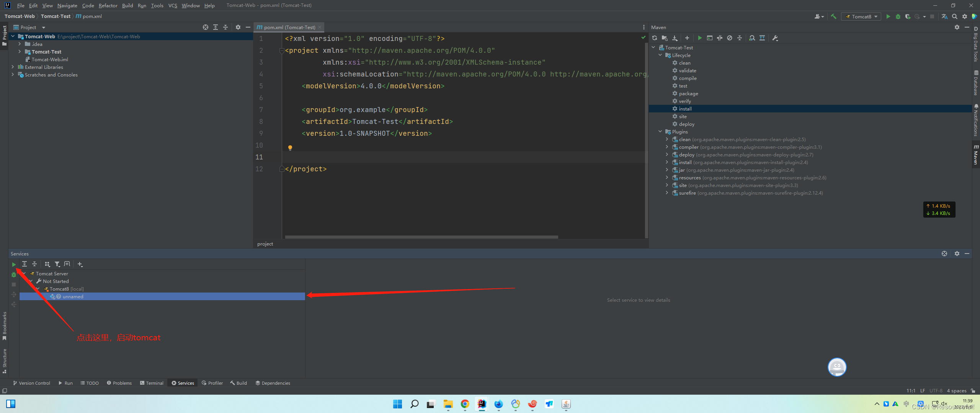Open Windows Start button in taskbar
980x413 pixels.
tap(397, 404)
